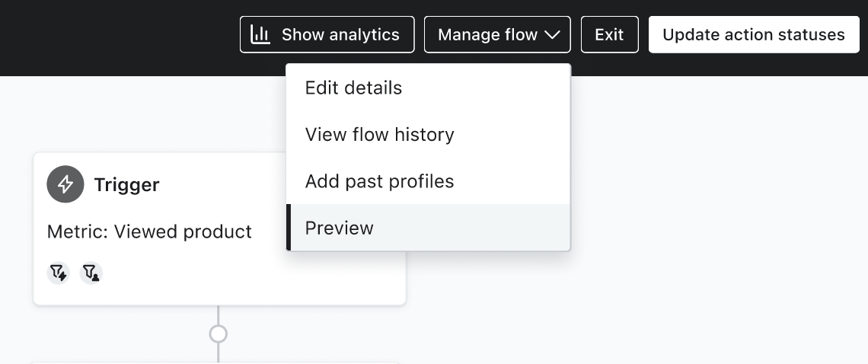The width and height of the screenshot is (868, 364).
Task: Click Update action statuses button
Action: coord(753,35)
